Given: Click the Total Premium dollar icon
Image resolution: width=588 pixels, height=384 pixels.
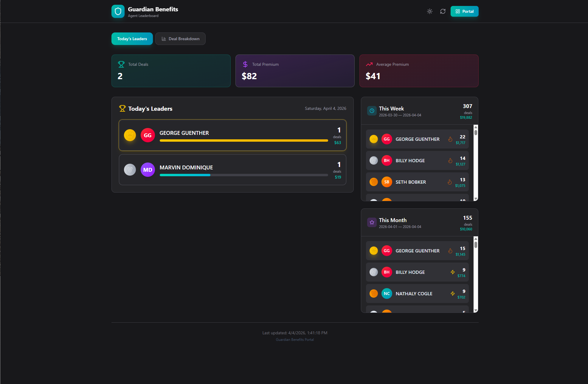Looking at the screenshot, I should pos(245,64).
